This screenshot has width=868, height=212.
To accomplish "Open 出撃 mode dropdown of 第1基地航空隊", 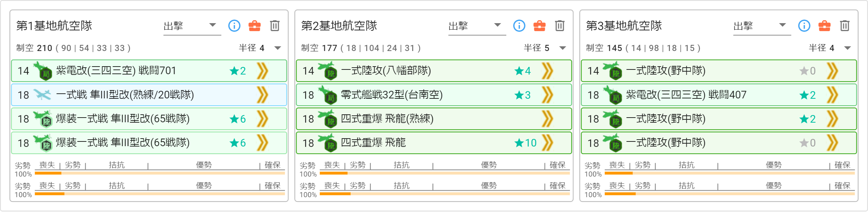I will click(192, 26).
